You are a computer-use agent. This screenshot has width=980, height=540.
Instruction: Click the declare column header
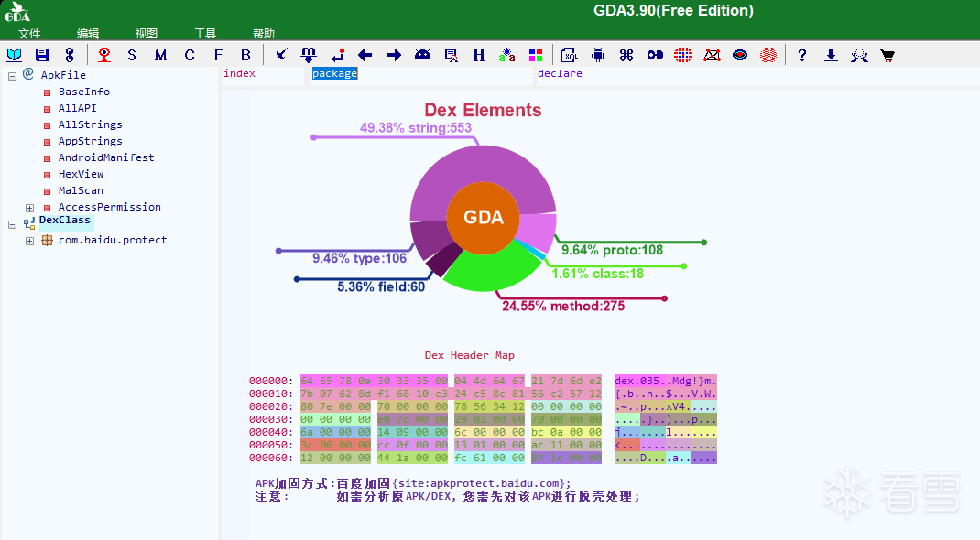(560, 73)
